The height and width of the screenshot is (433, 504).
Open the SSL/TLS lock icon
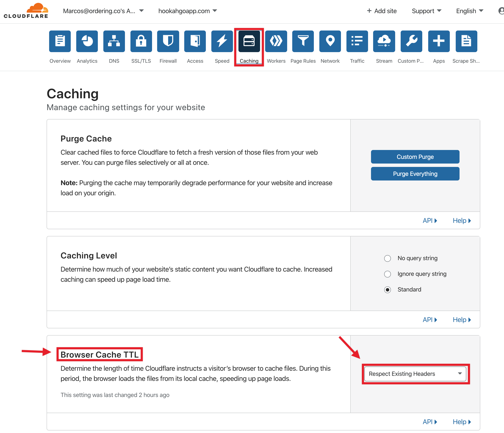[x=141, y=41]
